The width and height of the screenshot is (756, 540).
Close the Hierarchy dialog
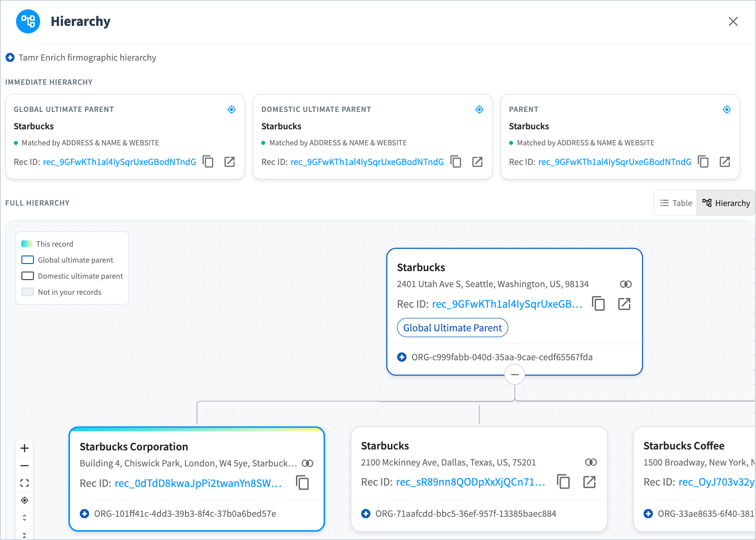pyautogui.click(x=733, y=21)
